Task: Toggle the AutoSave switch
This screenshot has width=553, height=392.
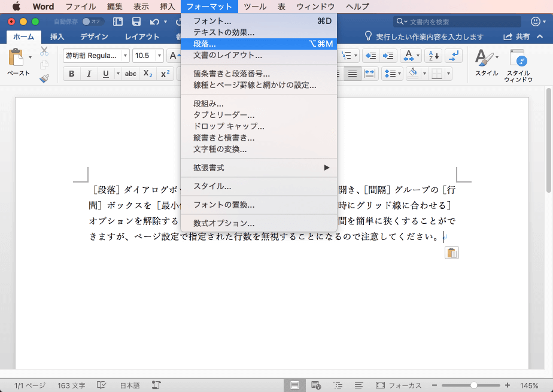Action: pos(93,22)
